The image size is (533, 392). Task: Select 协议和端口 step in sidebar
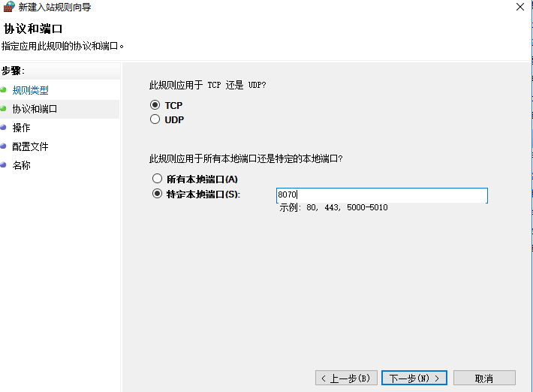click(x=35, y=109)
